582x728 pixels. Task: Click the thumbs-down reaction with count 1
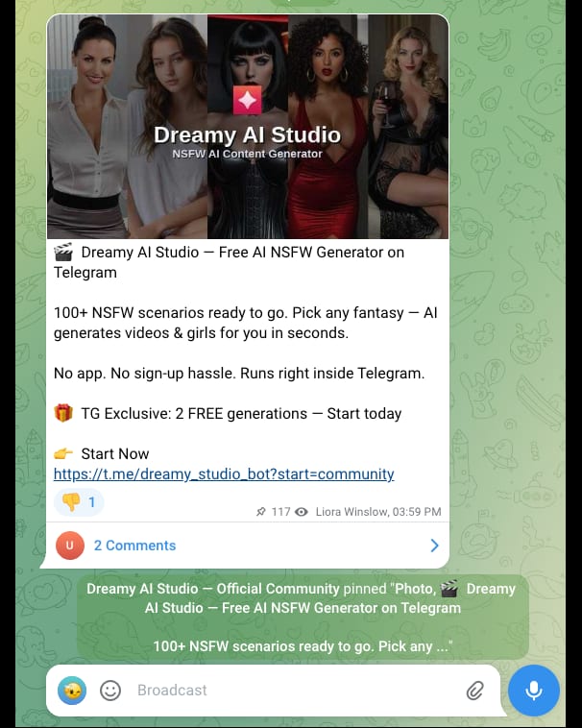[x=79, y=502]
